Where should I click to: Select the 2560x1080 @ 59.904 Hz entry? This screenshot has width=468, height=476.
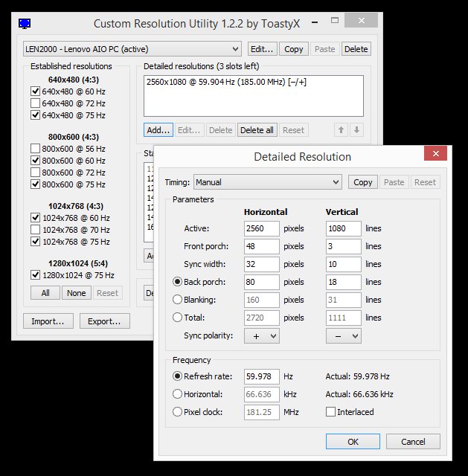coord(226,82)
